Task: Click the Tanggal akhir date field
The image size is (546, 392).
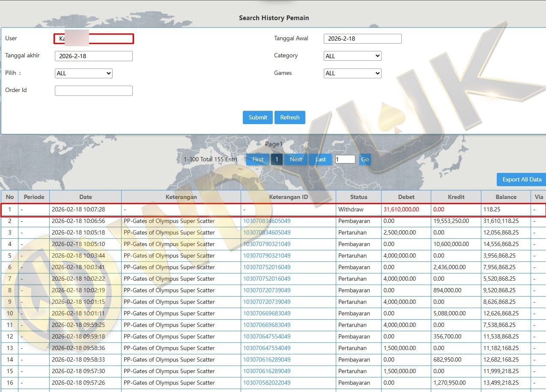Action: 93,56
